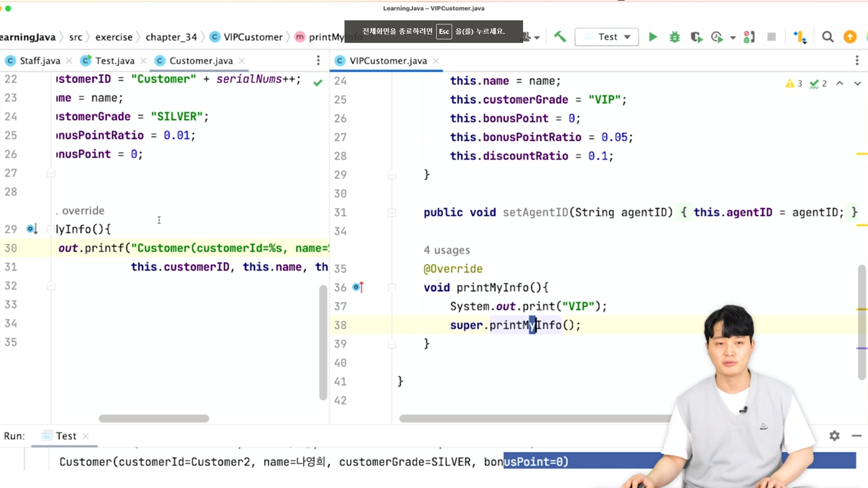Click the profiler run icon

[717, 37]
